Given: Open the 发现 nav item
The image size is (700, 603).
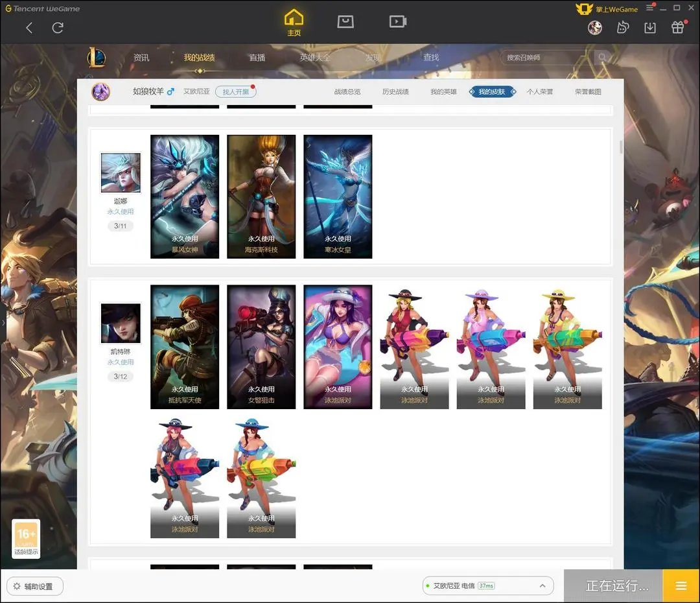Looking at the screenshot, I should pyautogui.click(x=373, y=58).
